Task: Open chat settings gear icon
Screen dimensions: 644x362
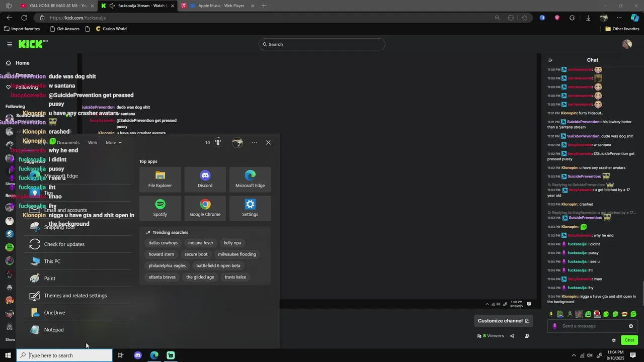Action: (614, 340)
